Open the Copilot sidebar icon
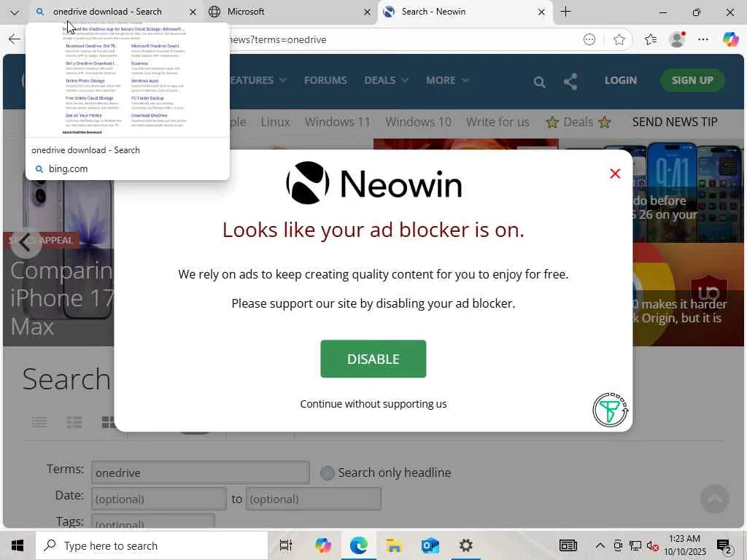Screen dimensions: 747x560 pos(729,39)
